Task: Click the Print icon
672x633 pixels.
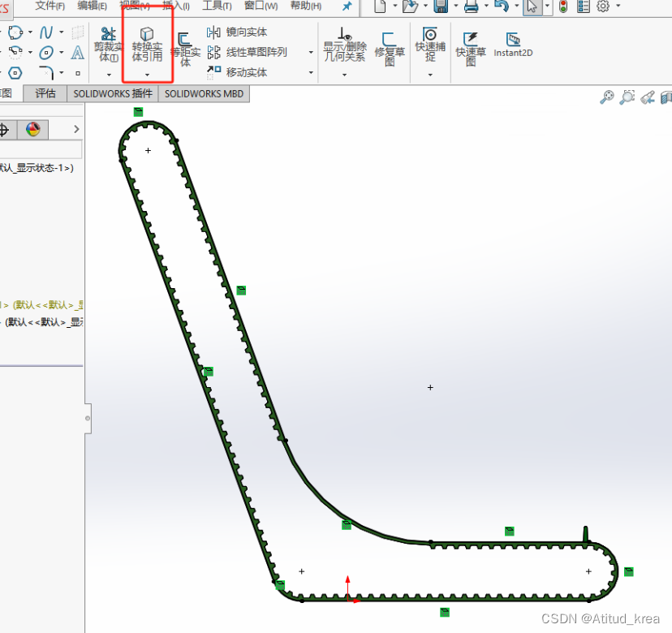Action: pyautogui.click(x=471, y=6)
